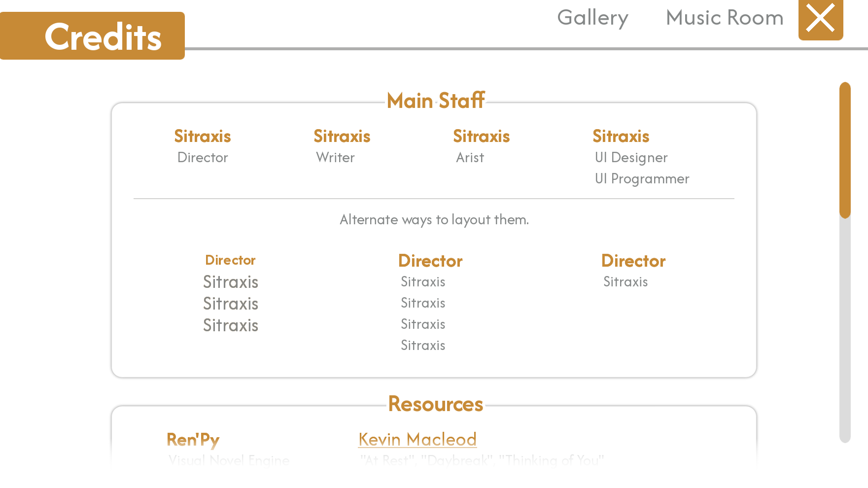The height and width of the screenshot is (488, 868).
Task: Open the Kevin Macleod link
Action: coord(417,439)
